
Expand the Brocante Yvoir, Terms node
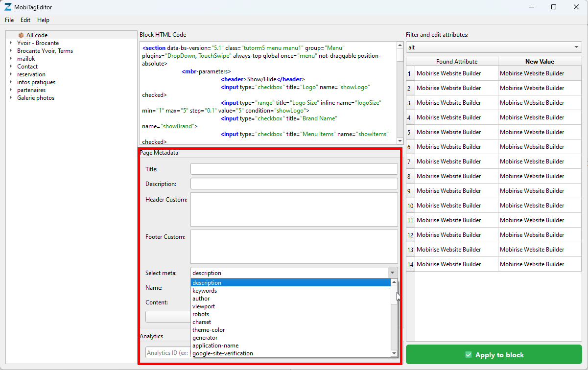coord(11,51)
